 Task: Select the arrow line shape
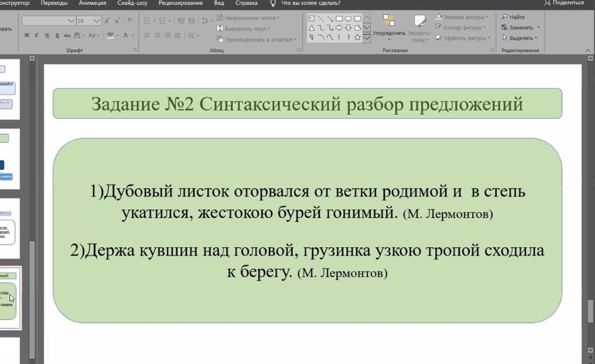click(x=330, y=18)
